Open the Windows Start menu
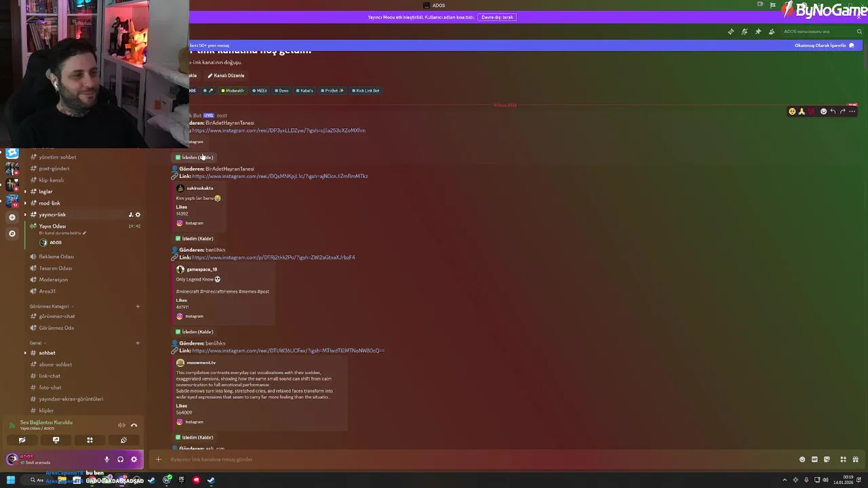The width and height of the screenshot is (868, 488). click(11, 481)
